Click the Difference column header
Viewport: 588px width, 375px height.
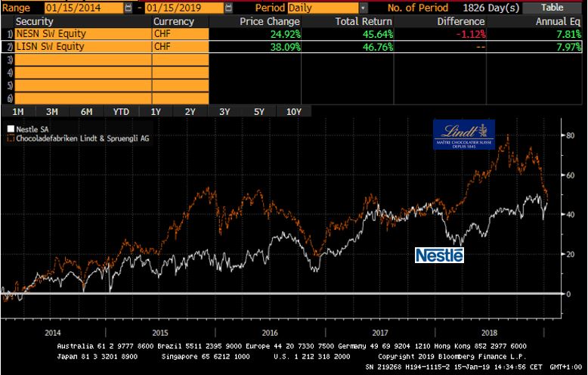tap(461, 21)
